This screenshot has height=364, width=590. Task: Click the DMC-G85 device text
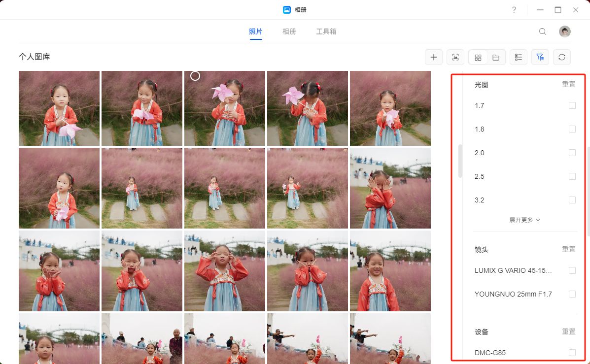490,353
